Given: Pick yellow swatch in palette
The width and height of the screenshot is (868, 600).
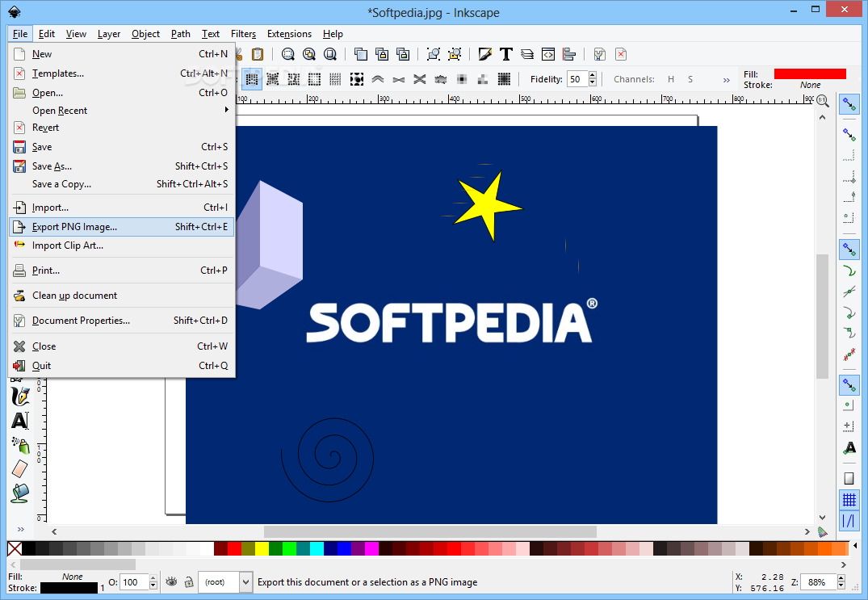Looking at the screenshot, I should click(x=262, y=548).
